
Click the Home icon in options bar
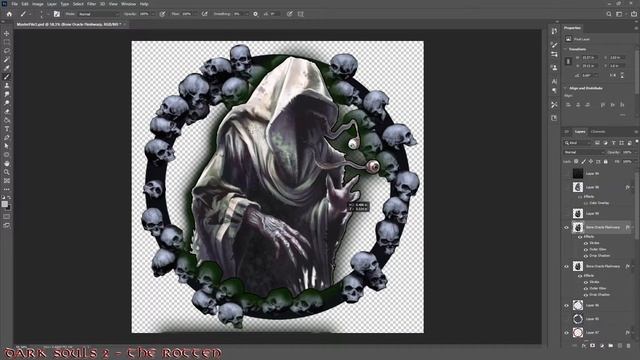pos(9,14)
